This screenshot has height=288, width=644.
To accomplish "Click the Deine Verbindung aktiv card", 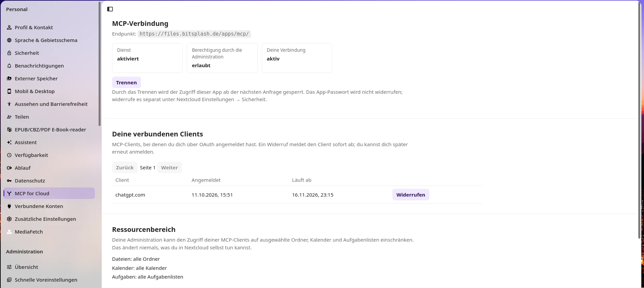I will [x=297, y=58].
